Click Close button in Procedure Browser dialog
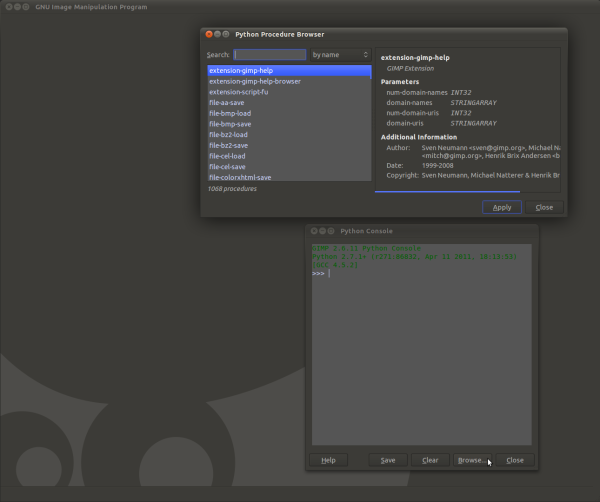This screenshot has height=502, width=600. (x=544, y=207)
